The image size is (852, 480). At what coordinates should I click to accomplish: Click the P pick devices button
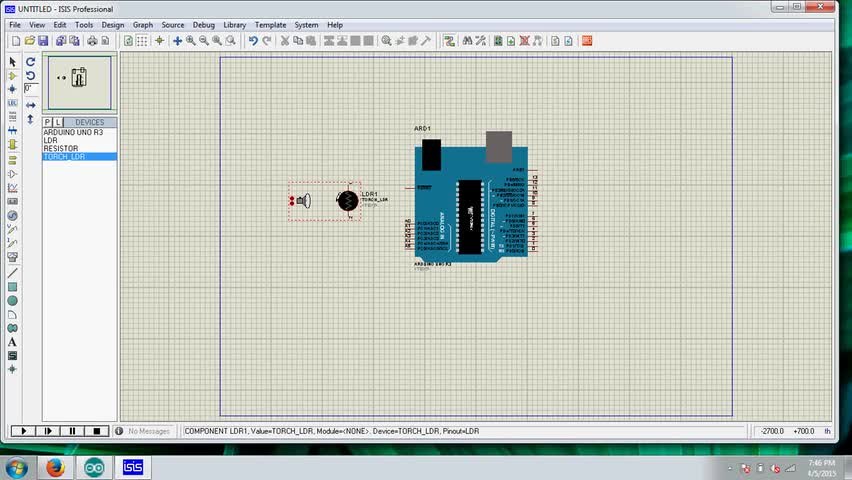click(x=48, y=122)
